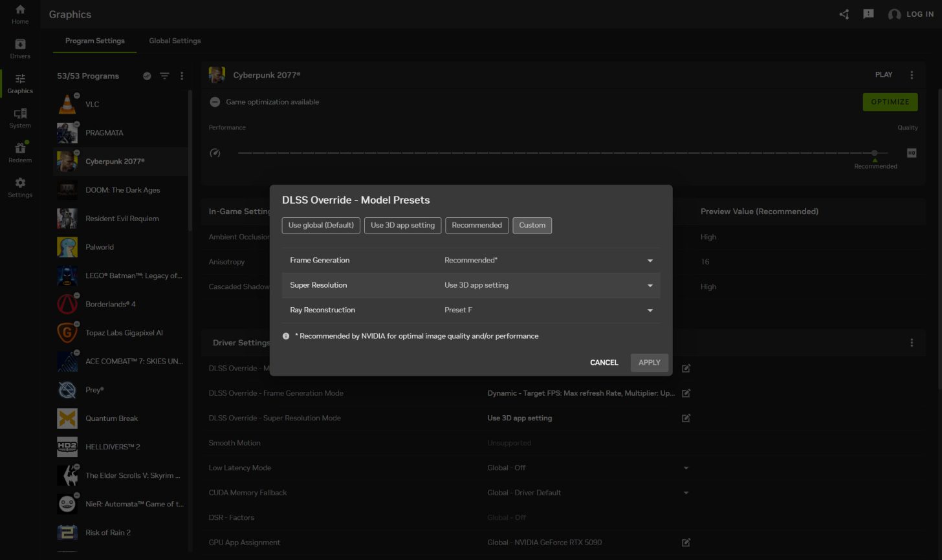Edit DLSS Override Super Resolution Mode
The height and width of the screenshot is (560, 942).
[x=686, y=418]
